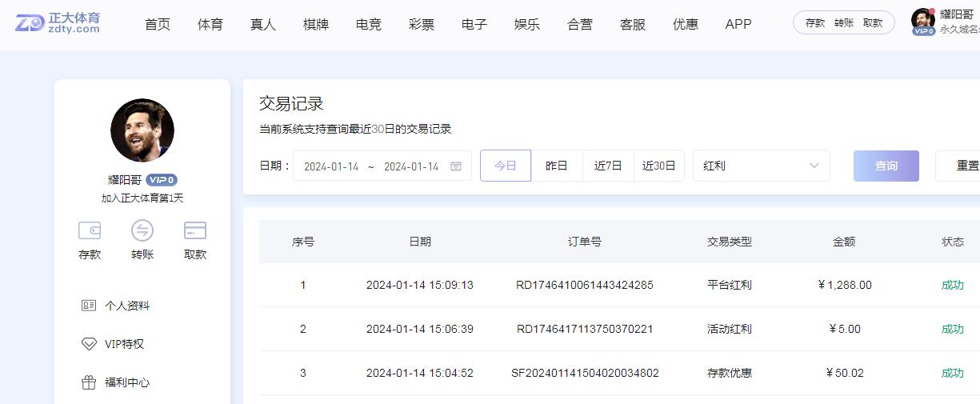
Task: Click the 订单号 column header
Action: [x=585, y=242]
